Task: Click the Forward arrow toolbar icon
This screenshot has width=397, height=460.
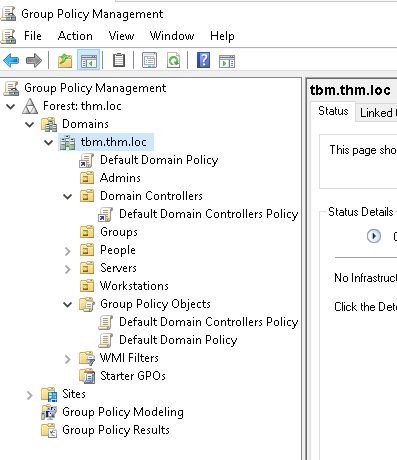Action: [x=34, y=61]
